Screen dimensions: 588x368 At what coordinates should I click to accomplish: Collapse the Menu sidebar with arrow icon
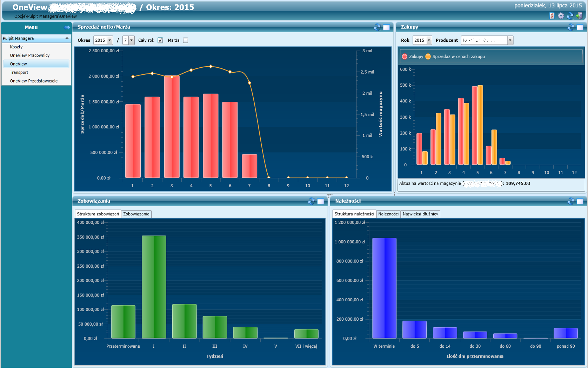tap(67, 27)
